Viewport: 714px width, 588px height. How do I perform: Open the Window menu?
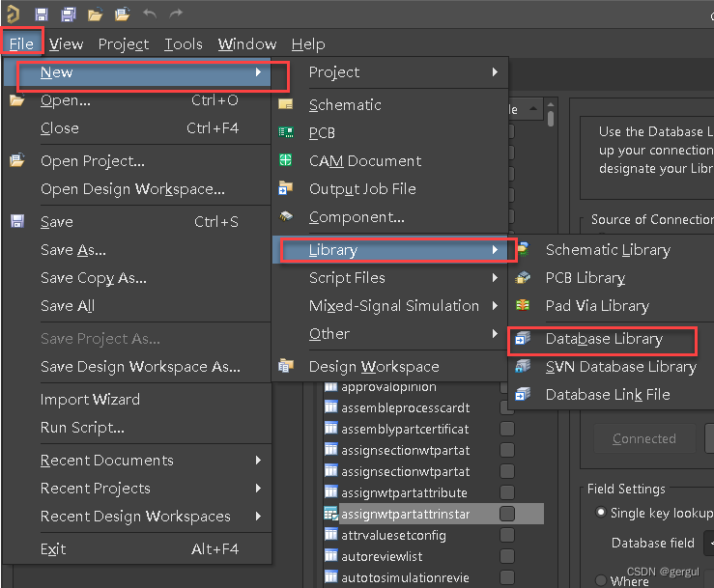point(246,43)
